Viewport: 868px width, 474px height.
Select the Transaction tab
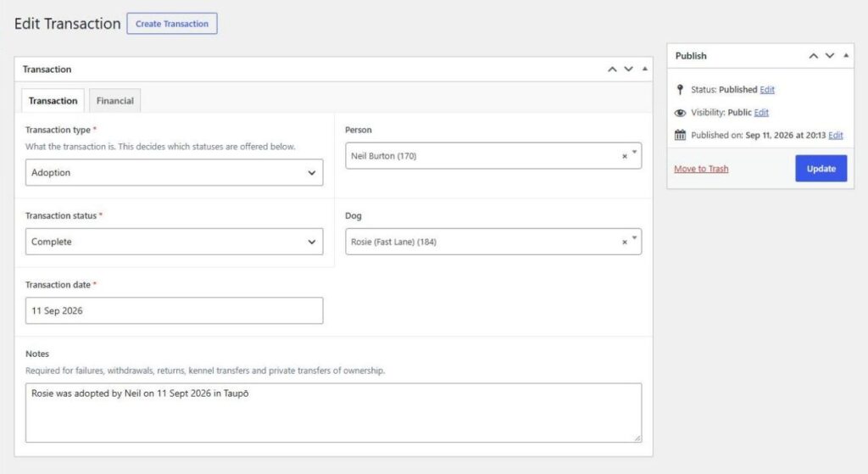click(53, 101)
